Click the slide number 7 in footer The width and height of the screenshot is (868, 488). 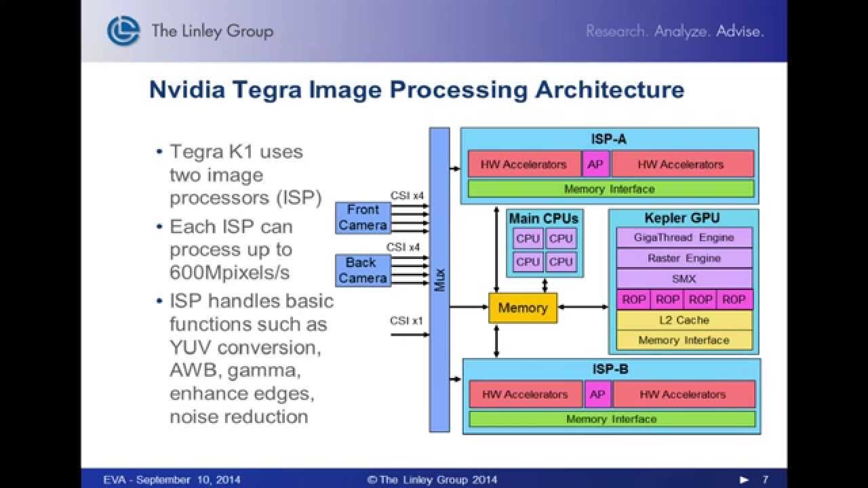766,480
